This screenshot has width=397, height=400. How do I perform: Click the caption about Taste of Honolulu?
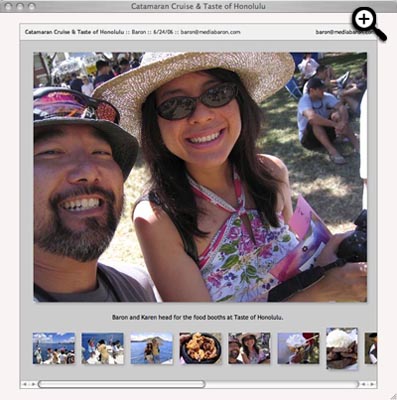198,317
